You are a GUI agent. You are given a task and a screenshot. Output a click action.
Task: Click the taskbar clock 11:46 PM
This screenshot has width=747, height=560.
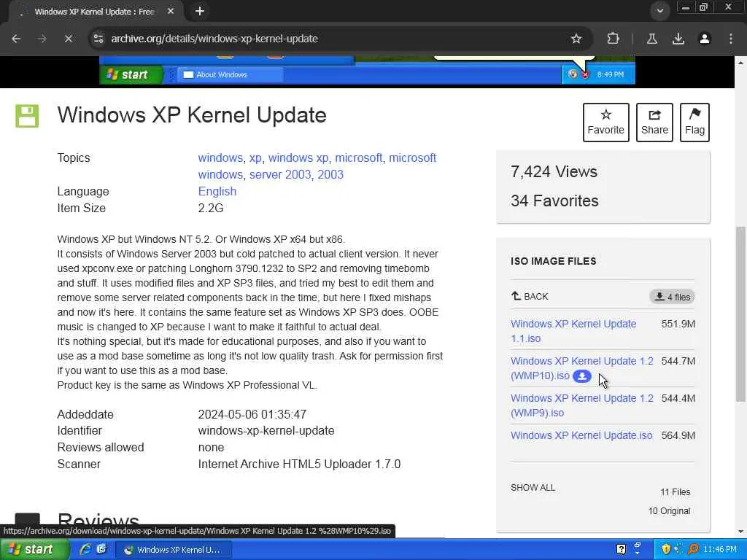tap(720, 550)
